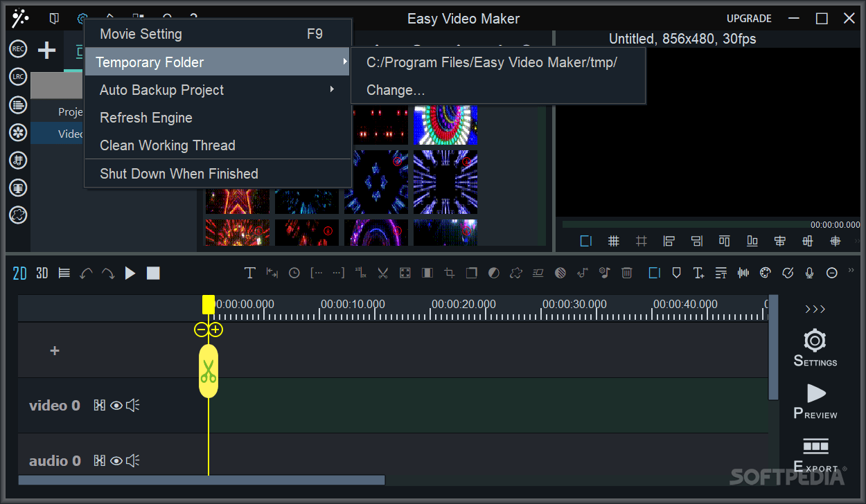This screenshot has width=866, height=504.
Task: Mute the audio 0 track speaker
Action: click(133, 461)
